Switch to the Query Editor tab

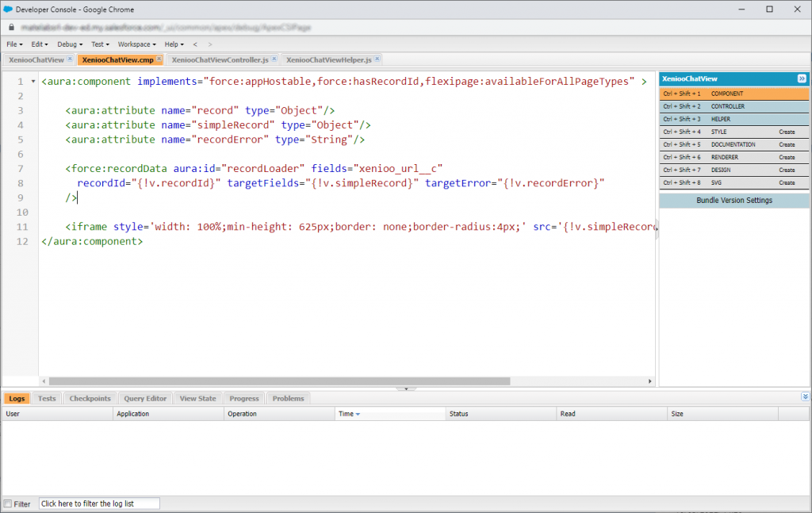pos(145,399)
